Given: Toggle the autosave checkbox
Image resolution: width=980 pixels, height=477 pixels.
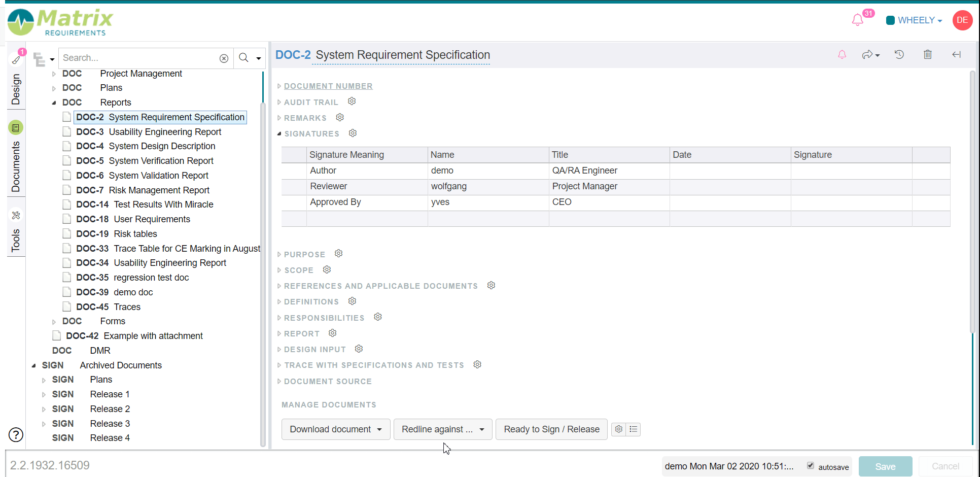Looking at the screenshot, I should pyautogui.click(x=811, y=466).
